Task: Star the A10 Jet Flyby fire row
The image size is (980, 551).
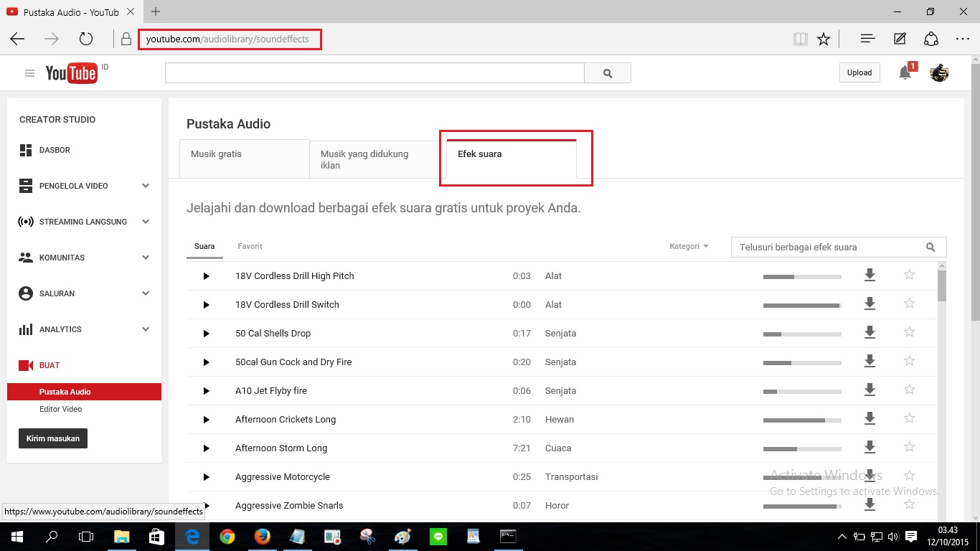Action: (910, 390)
